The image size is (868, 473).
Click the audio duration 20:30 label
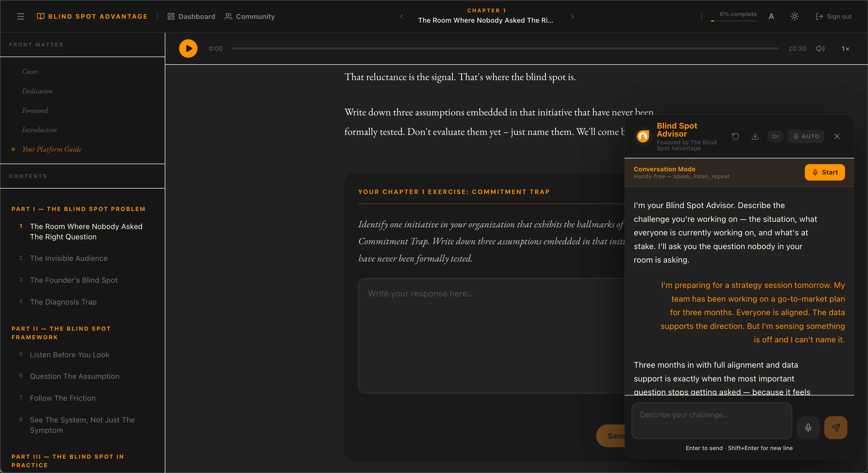pos(797,49)
